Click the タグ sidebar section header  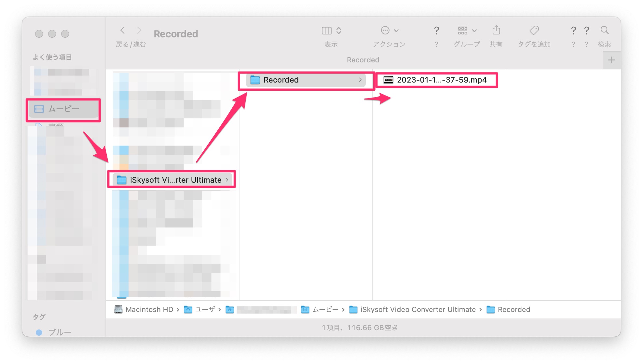[39, 317]
